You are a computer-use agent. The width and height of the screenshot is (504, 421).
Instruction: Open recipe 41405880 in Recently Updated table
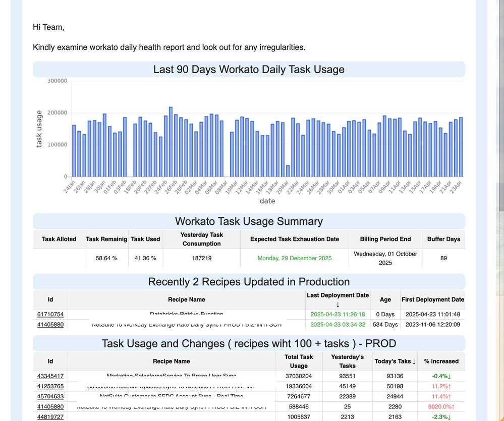coord(50,325)
